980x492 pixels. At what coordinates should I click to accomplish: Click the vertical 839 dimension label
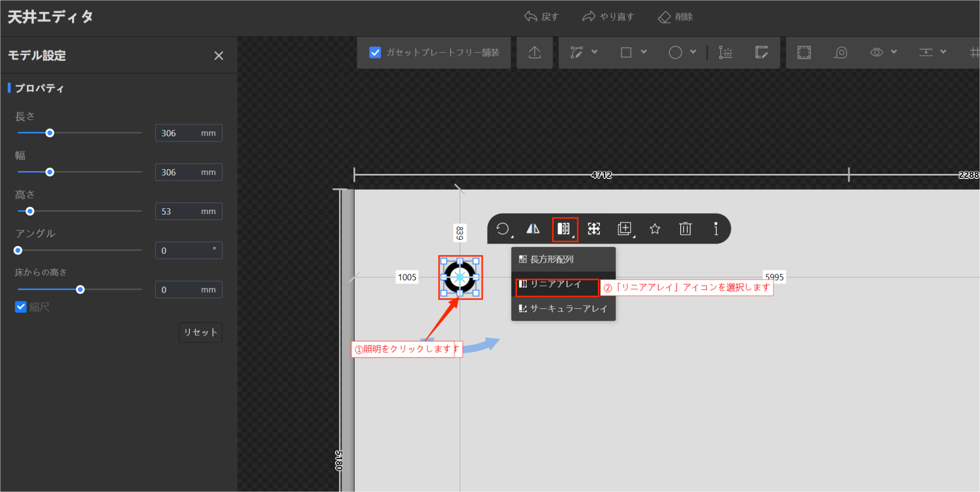click(x=460, y=233)
